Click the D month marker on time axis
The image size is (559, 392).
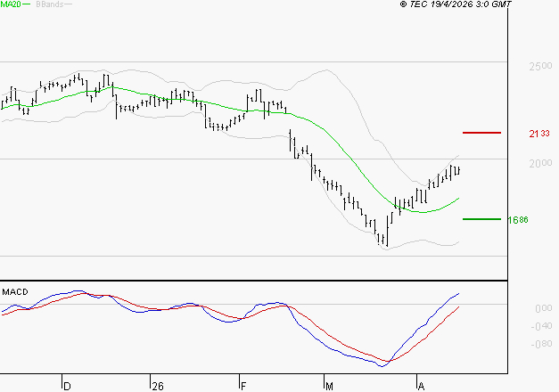(x=67, y=387)
